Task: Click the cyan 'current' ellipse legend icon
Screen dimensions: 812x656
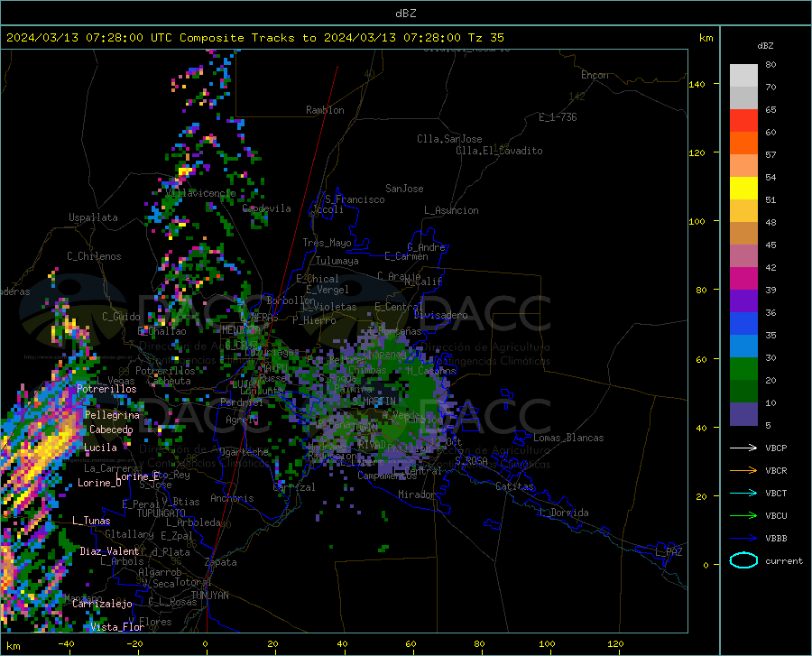Action: click(x=743, y=560)
